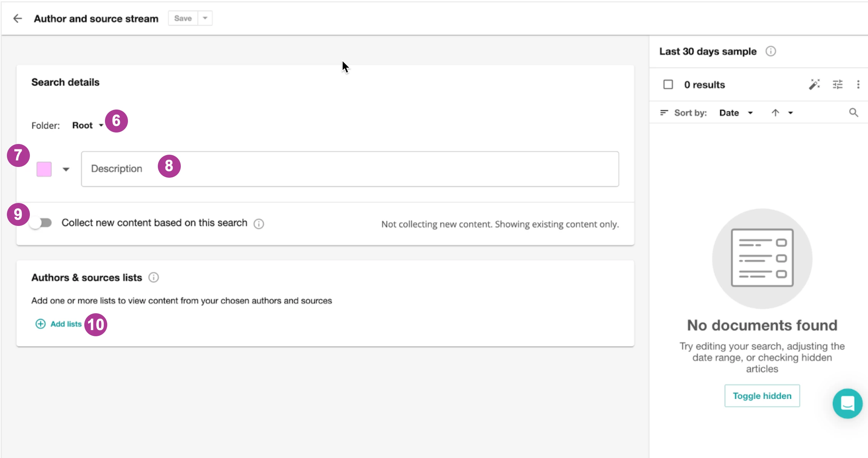Open the Sort by Date dropdown
Viewport: 868px width, 458px height.
(735, 113)
